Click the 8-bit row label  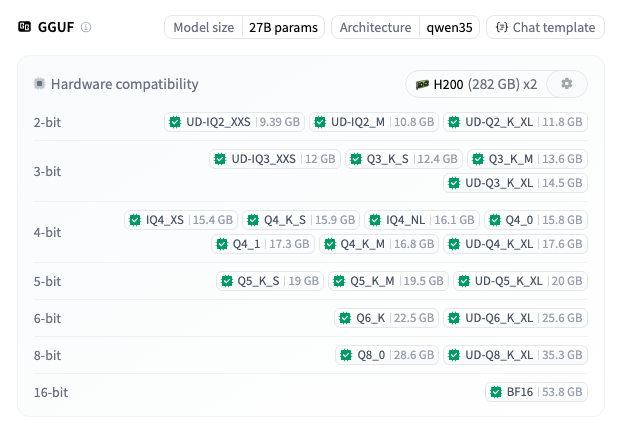(x=47, y=355)
